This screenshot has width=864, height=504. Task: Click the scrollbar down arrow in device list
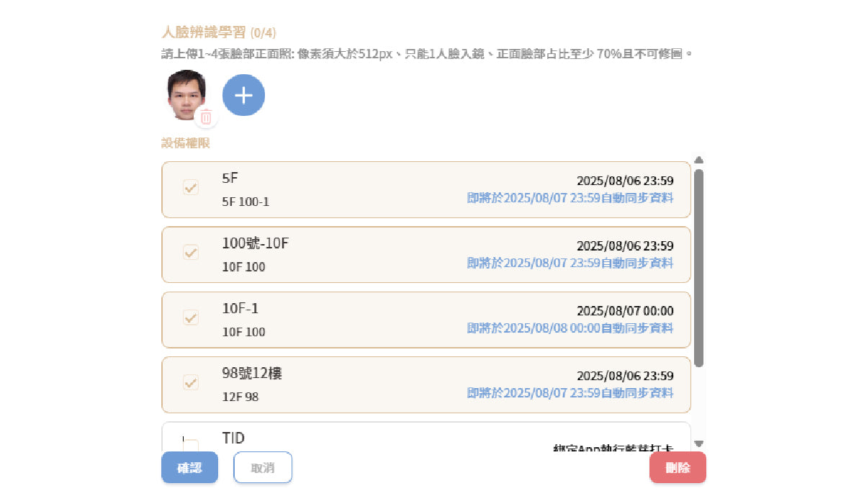pyautogui.click(x=698, y=444)
